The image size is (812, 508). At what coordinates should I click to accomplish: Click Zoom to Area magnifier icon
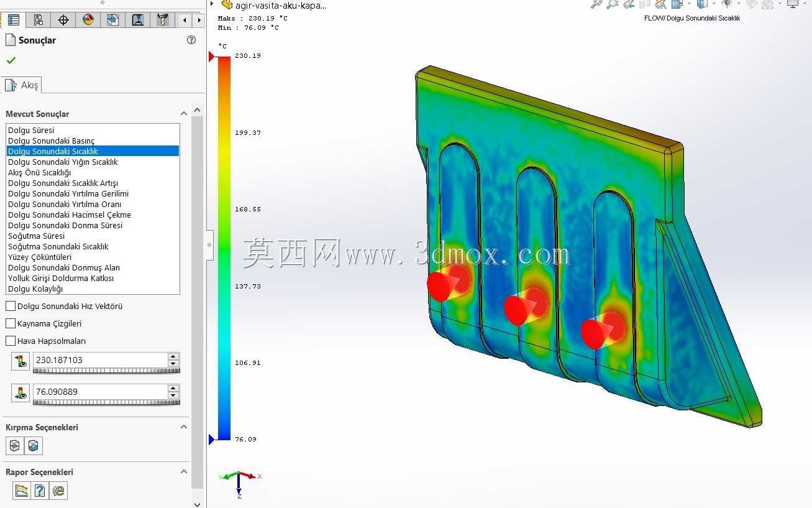(x=613, y=4)
